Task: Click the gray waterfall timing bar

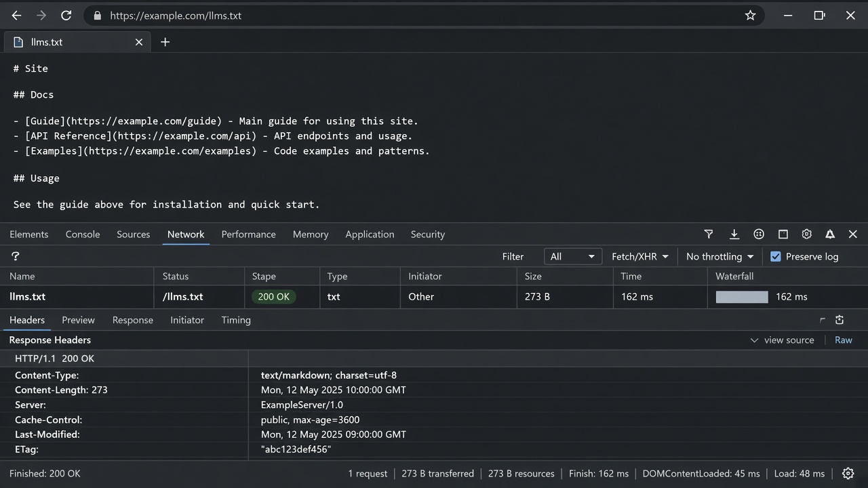Action: pyautogui.click(x=742, y=297)
